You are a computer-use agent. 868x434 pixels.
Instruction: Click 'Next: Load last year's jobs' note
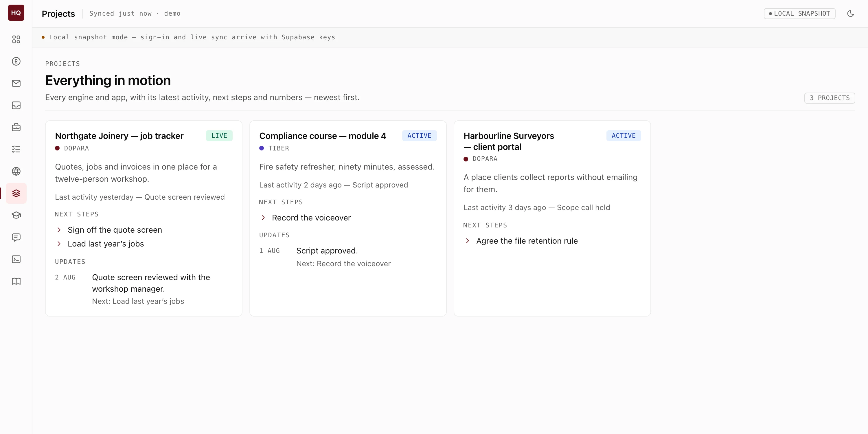[138, 301]
